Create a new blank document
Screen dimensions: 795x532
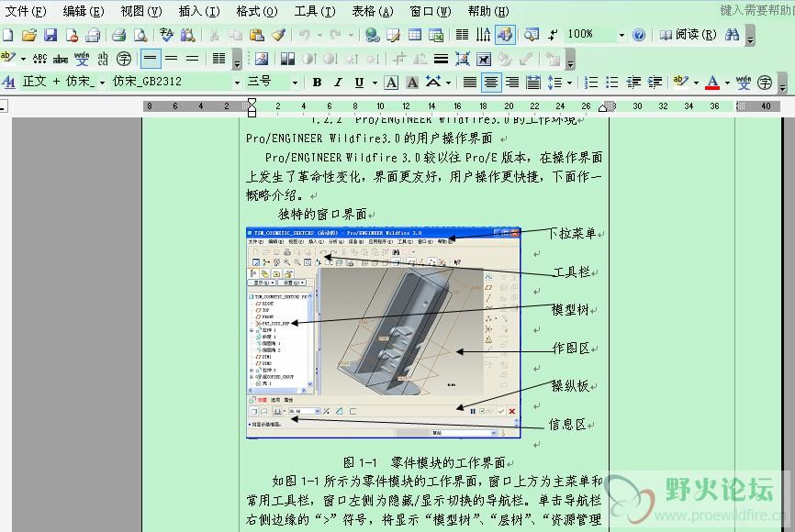pyautogui.click(x=8, y=35)
